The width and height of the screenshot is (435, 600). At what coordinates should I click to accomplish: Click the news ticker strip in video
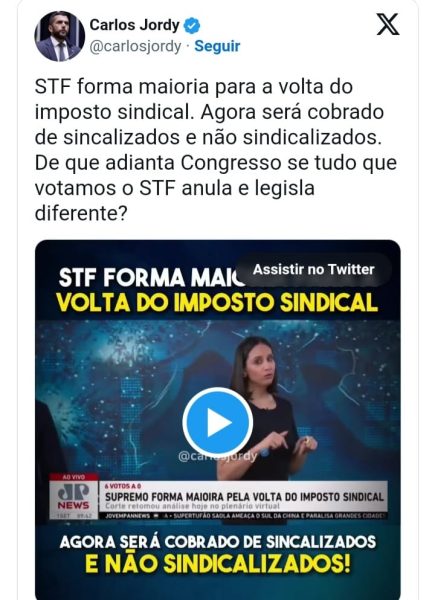(x=244, y=515)
